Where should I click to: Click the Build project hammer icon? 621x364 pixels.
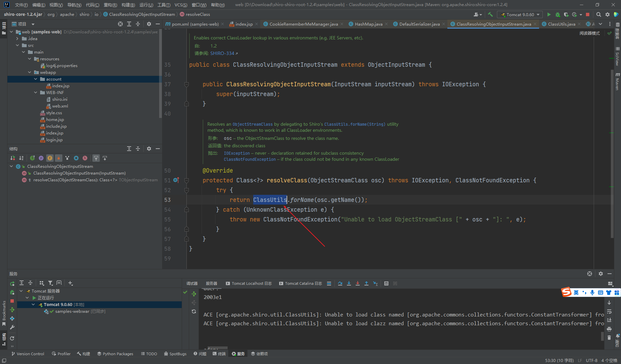click(491, 14)
